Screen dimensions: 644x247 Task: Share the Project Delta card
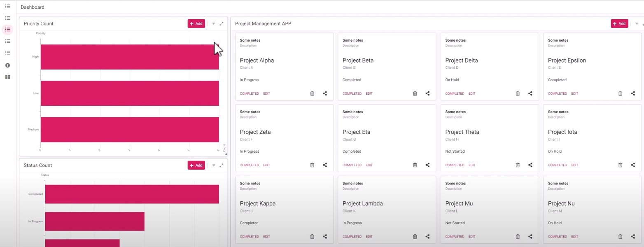click(x=530, y=93)
